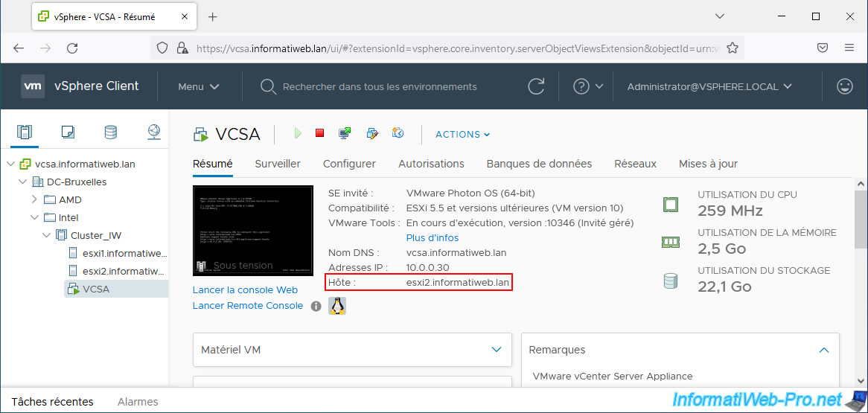This screenshot has width=868, height=413.
Task: Open the VM console icon in the toolbar
Action: 345,133
